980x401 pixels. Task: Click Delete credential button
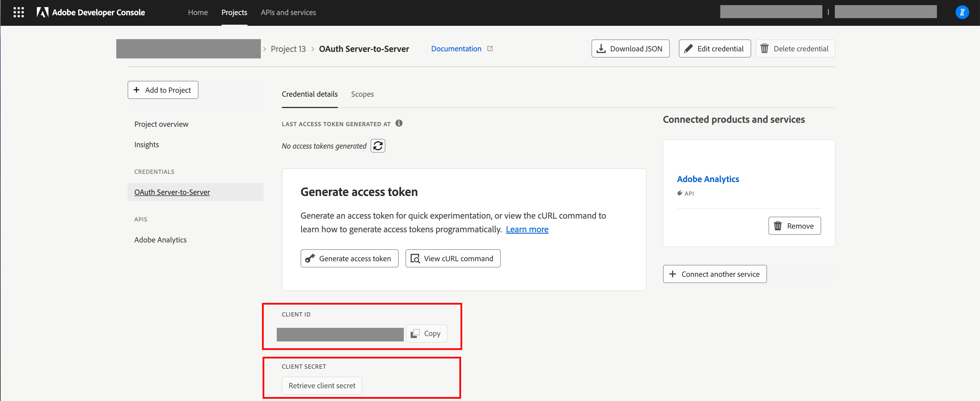[795, 49]
